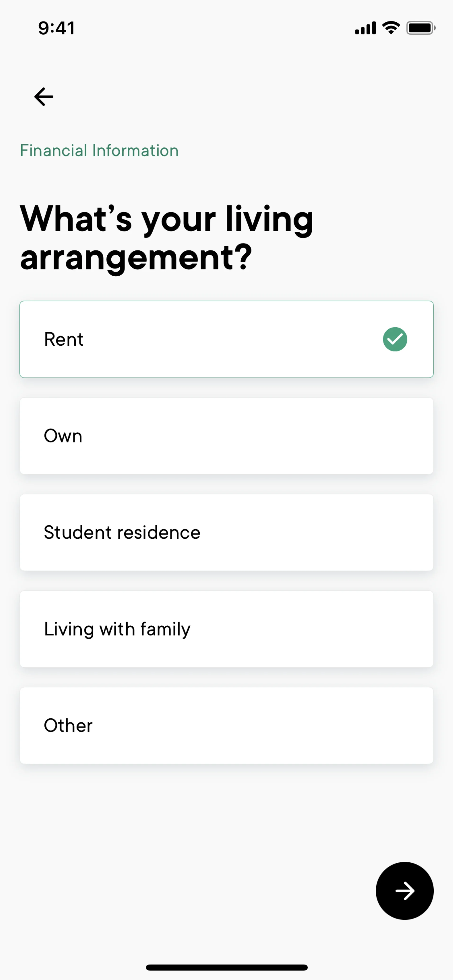453x980 pixels.
Task: Tap the battery indicator icon
Action: pyautogui.click(x=420, y=28)
